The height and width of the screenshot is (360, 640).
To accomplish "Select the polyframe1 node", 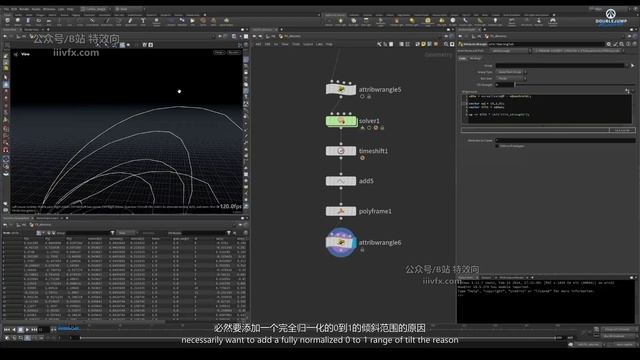I will (341, 211).
